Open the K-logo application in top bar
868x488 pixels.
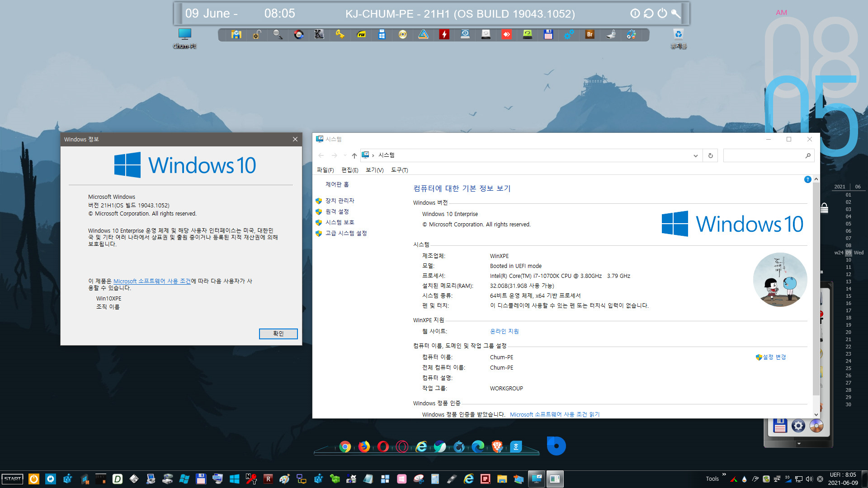(x=319, y=34)
